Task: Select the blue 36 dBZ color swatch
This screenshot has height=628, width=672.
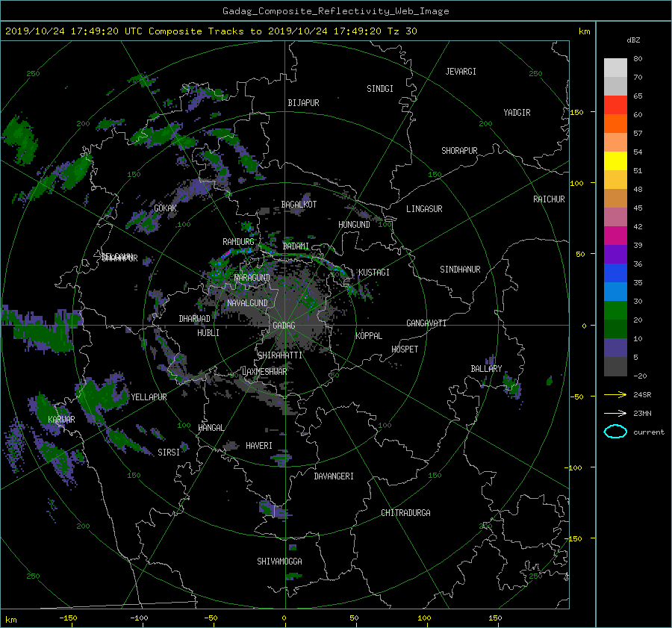Action: (x=615, y=273)
